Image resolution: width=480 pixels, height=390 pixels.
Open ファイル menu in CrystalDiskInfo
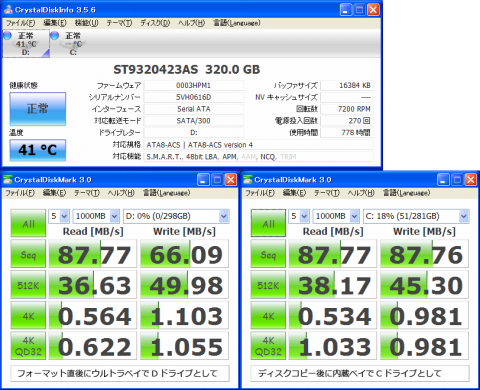click(x=20, y=23)
